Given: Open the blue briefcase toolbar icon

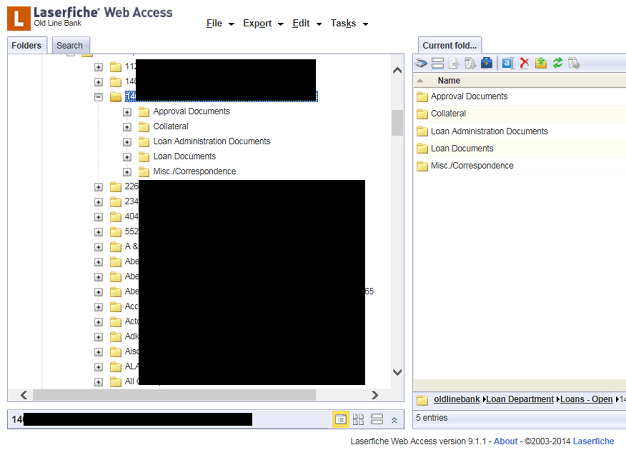Looking at the screenshot, I should click(x=487, y=63).
